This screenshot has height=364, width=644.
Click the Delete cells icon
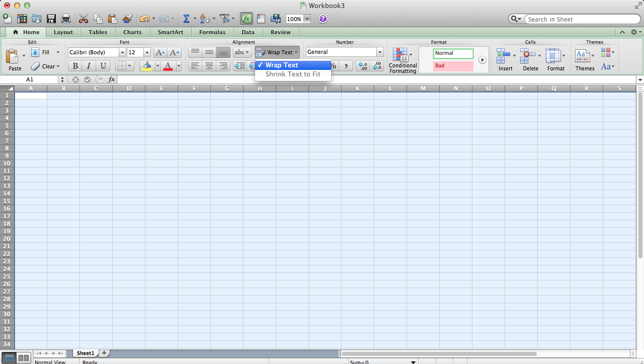point(528,54)
